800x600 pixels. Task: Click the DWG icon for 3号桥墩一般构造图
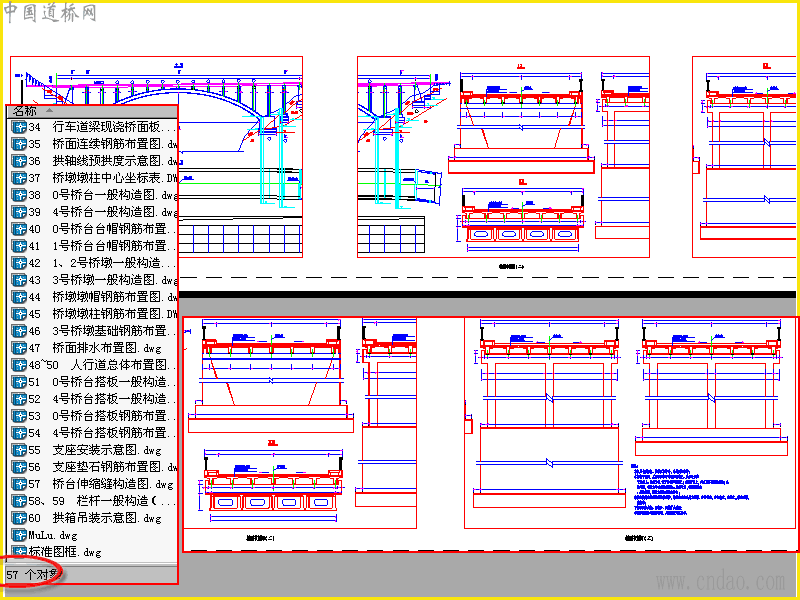tap(19, 280)
